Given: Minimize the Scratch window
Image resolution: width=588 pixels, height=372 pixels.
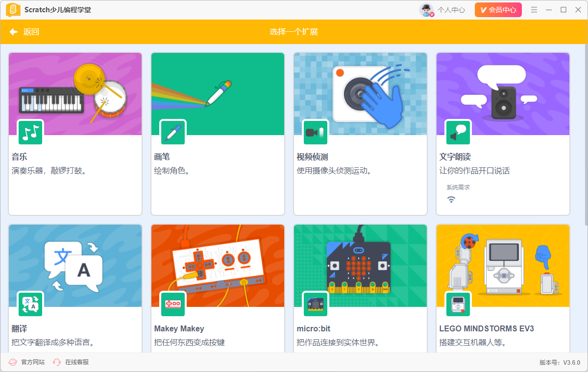Looking at the screenshot, I should [x=549, y=10].
